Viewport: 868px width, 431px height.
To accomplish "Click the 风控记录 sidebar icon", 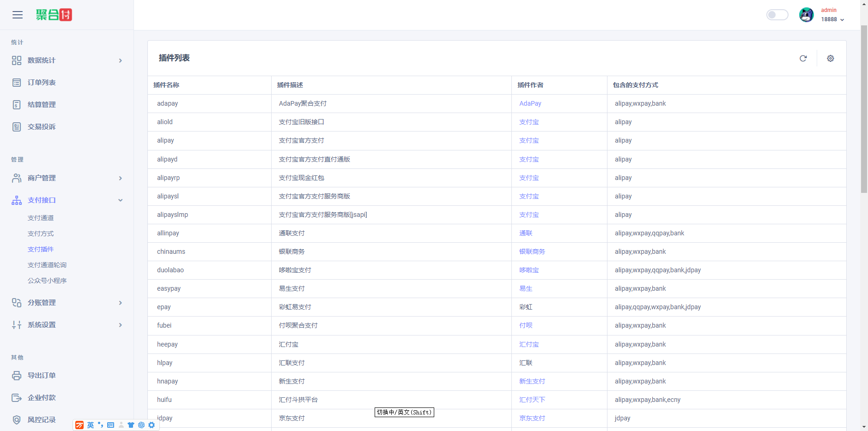I will [x=17, y=419].
